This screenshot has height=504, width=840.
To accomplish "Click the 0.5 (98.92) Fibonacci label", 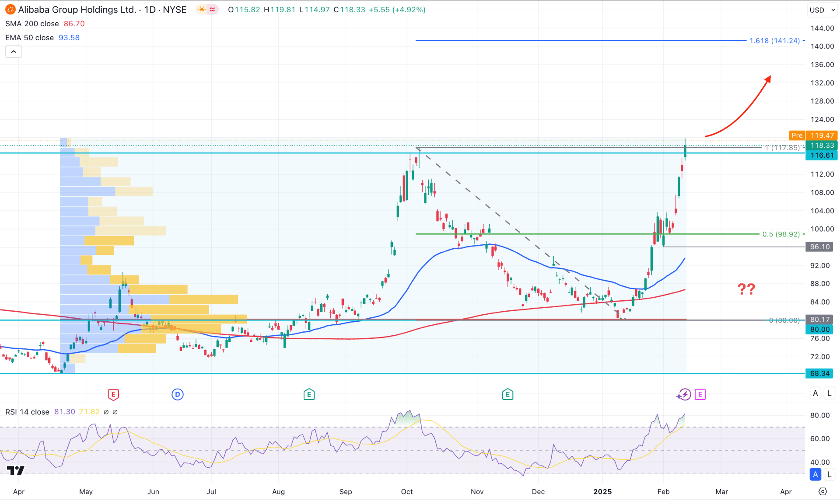I will coord(781,234).
